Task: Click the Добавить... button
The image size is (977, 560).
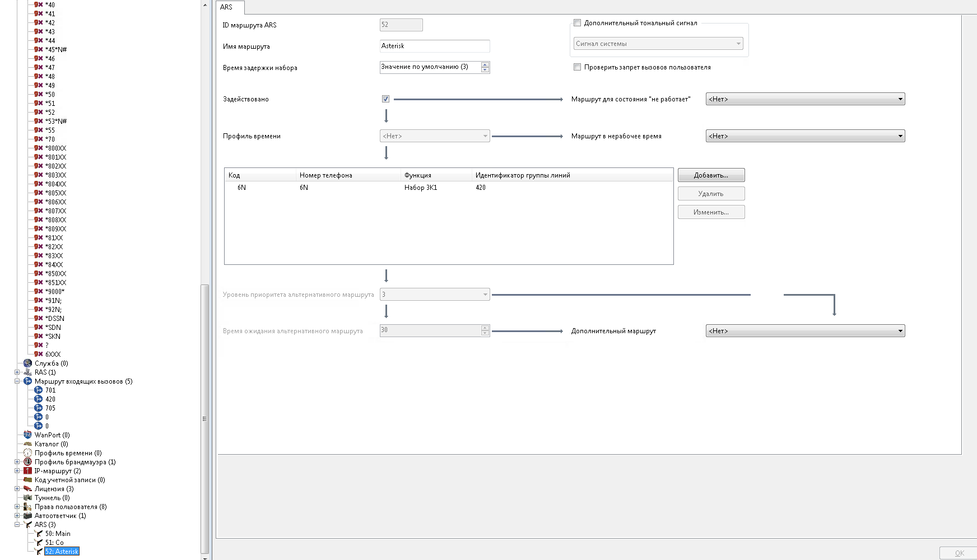Action: [711, 175]
